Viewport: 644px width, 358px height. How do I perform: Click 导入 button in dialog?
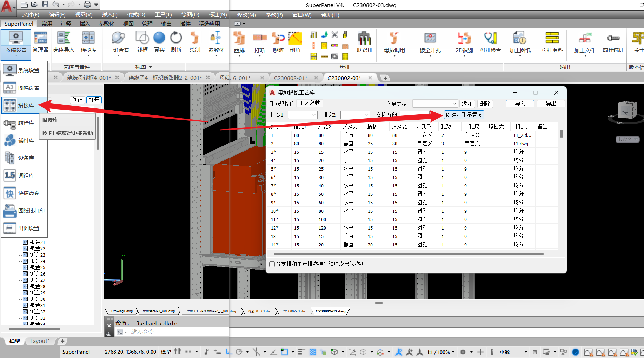(x=520, y=104)
